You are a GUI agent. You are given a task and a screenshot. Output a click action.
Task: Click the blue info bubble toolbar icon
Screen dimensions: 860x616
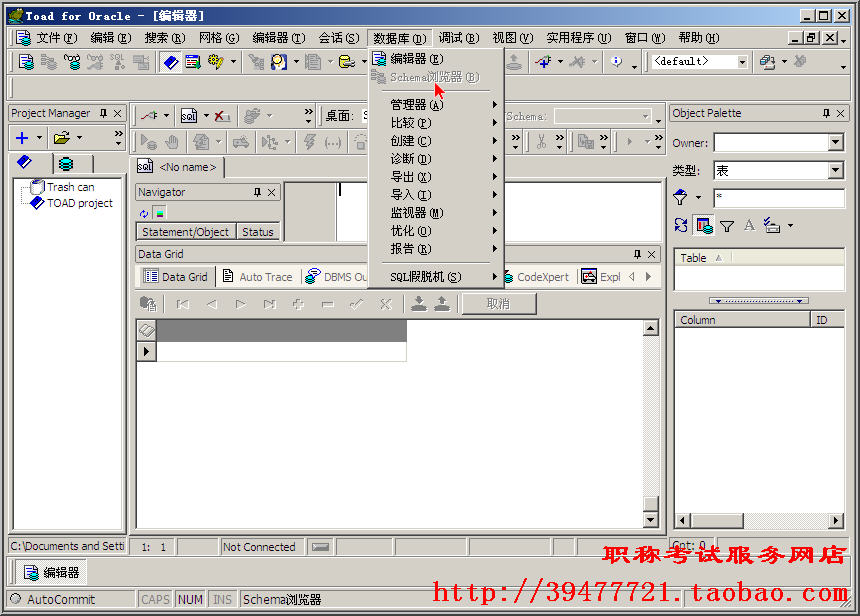coord(616,61)
